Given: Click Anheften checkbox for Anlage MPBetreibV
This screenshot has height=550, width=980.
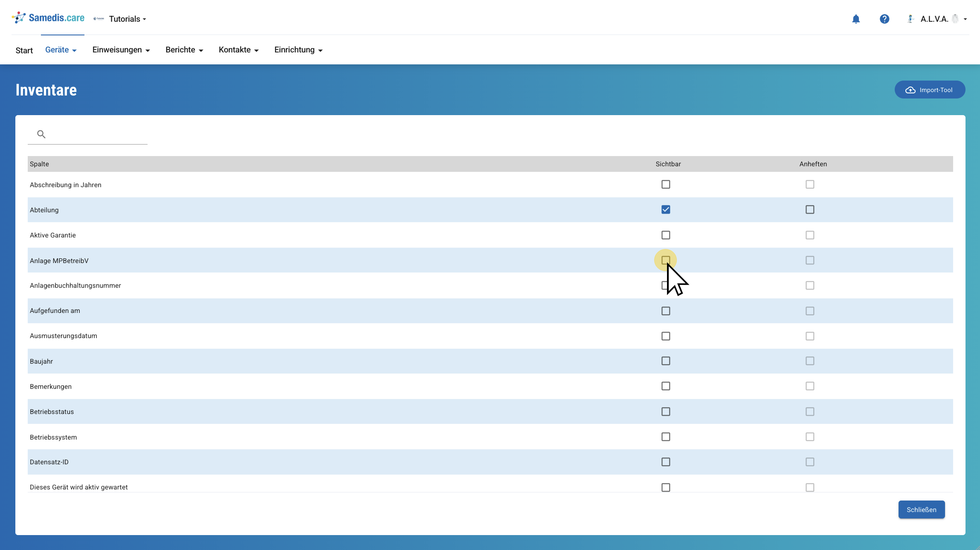Looking at the screenshot, I should (x=809, y=260).
